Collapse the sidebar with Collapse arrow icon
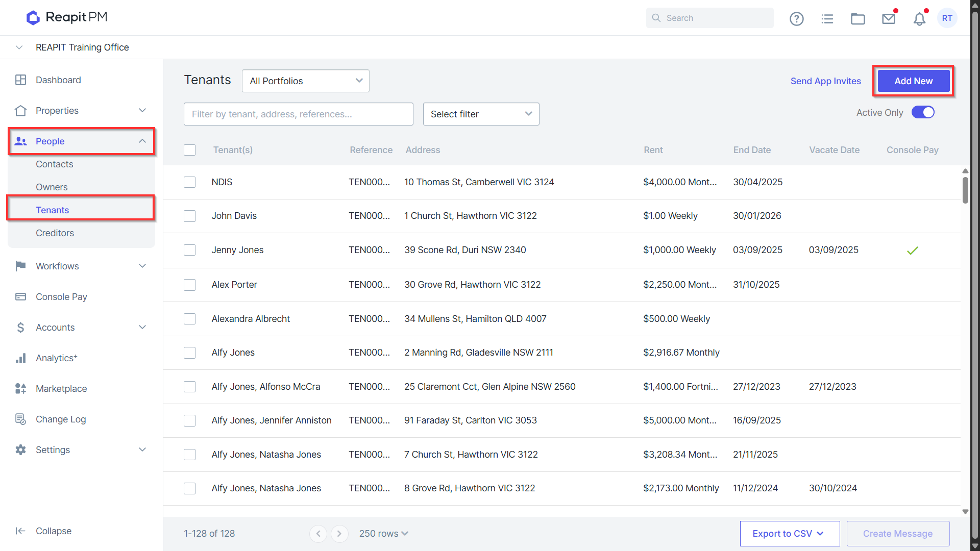 pos(20,531)
